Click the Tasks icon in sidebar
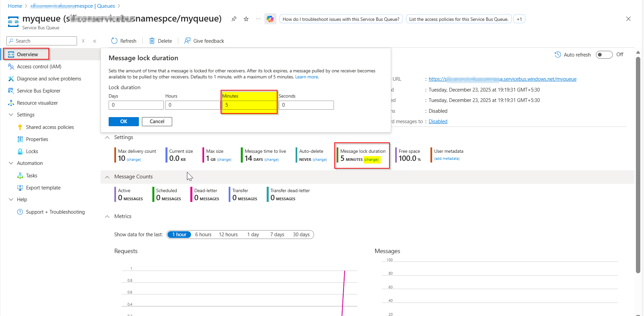Viewport: 644px width, 316px height. click(x=20, y=176)
